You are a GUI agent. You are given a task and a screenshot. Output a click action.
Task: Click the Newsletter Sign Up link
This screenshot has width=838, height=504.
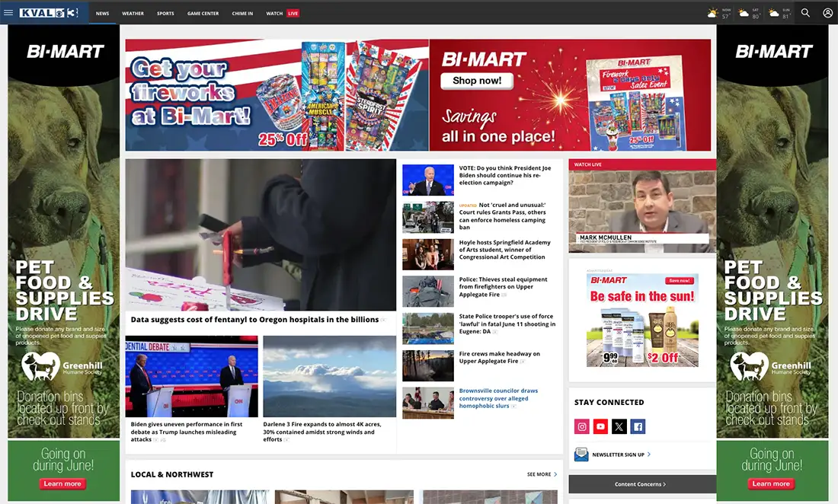621,455
